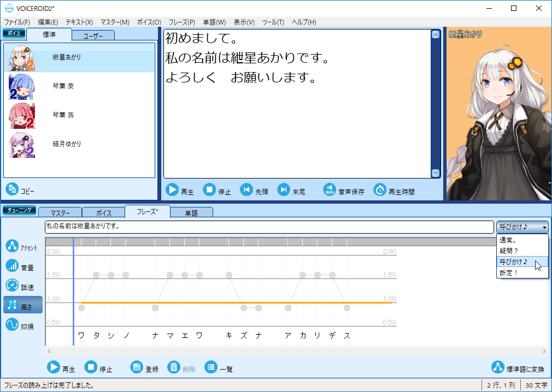Select voice 結月ゆかり in the list
Screen dimensions: 552x392
(79, 144)
